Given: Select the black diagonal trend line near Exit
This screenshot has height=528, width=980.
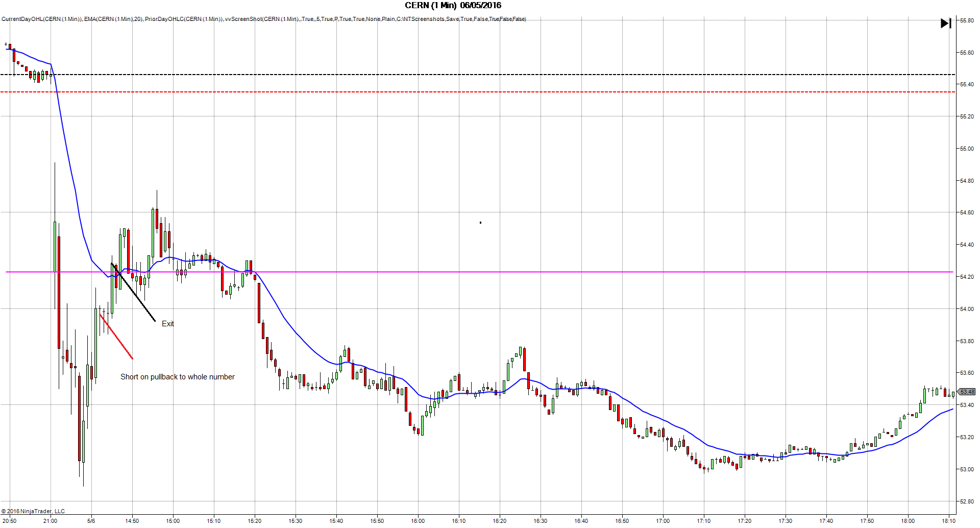Looking at the screenshot, I should pos(133,292).
